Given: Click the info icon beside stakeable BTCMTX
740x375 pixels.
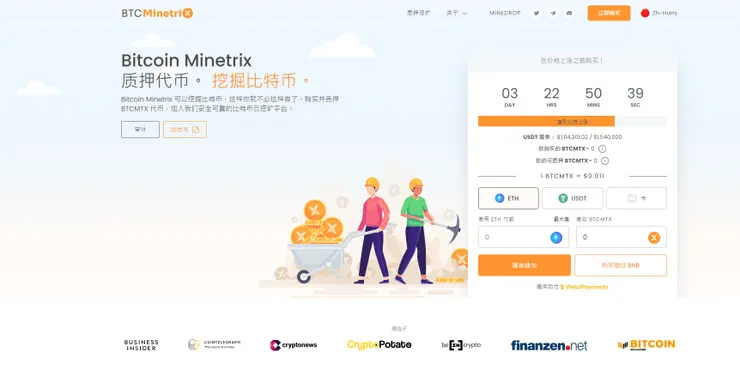Looking at the screenshot, I should tap(605, 161).
